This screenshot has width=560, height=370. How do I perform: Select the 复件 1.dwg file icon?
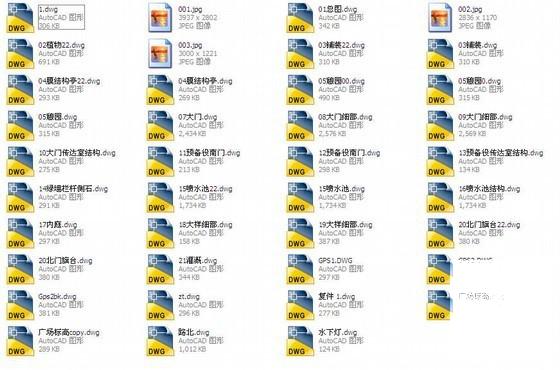click(x=300, y=305)
